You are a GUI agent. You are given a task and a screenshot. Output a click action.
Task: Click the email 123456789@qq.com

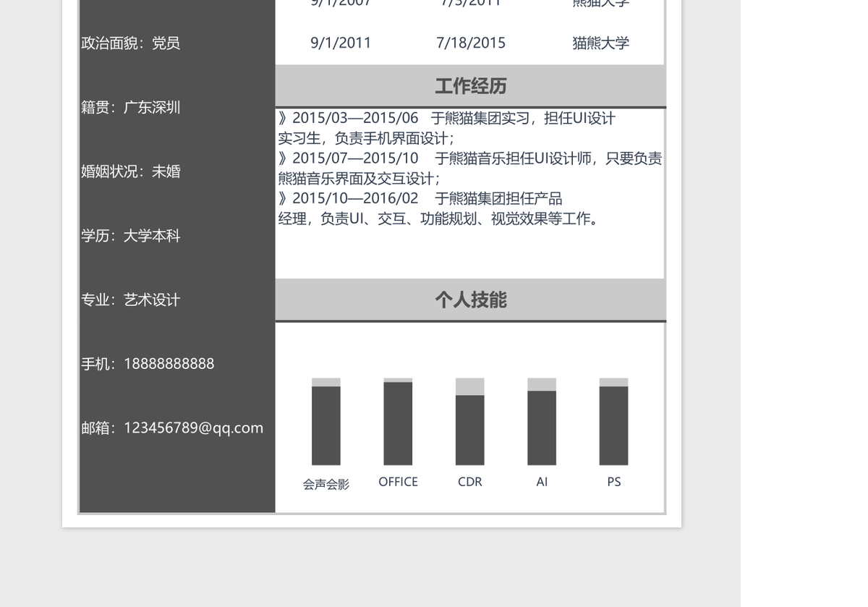[194, 428]
